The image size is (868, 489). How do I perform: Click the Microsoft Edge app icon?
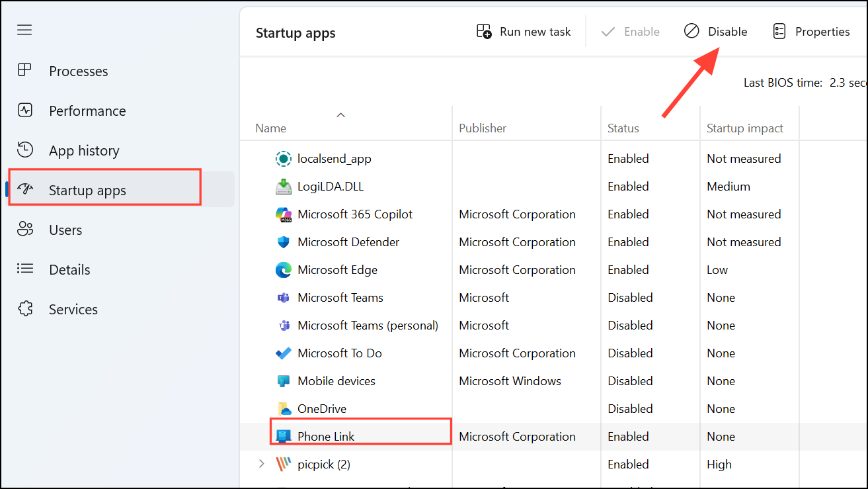pyautogui.click(x=283, y=270)
